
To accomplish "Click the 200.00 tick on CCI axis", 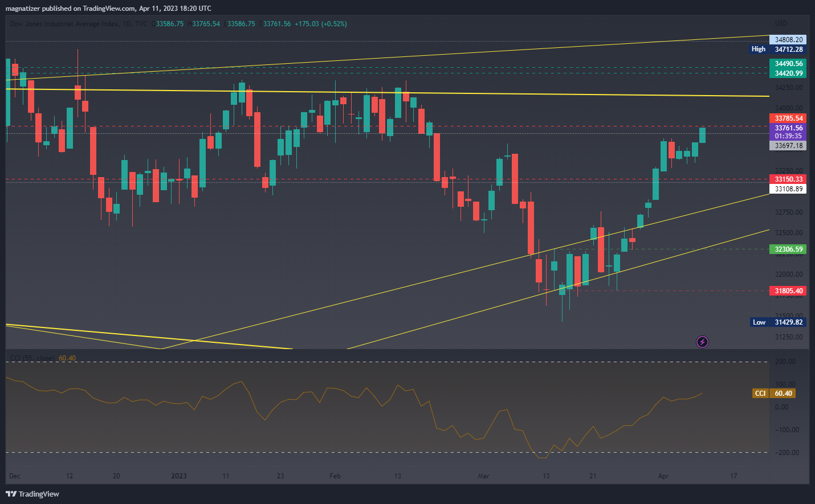I will click(x=785, y=362).
